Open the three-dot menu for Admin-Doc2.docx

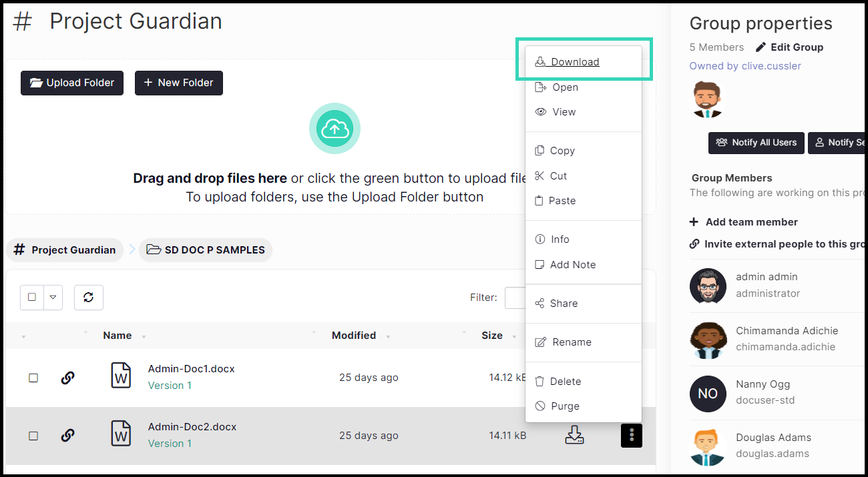(x=631, y=436)
